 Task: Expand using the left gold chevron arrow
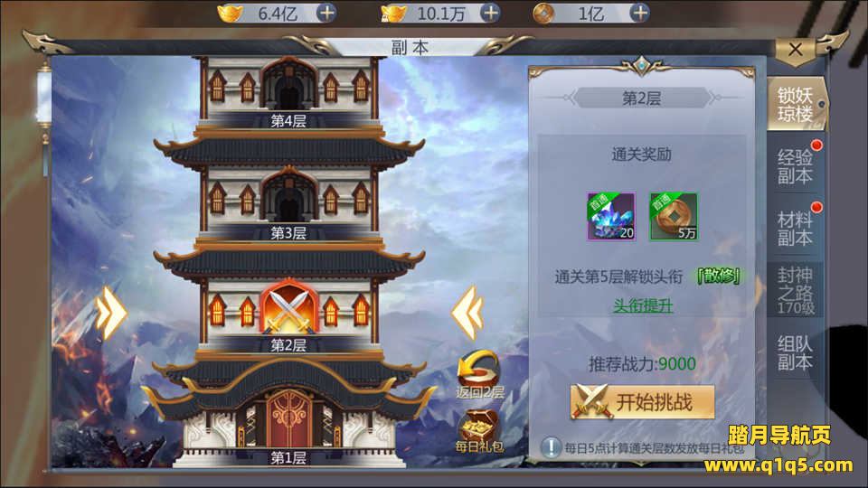pyautogui.click(x=111, y=313)
